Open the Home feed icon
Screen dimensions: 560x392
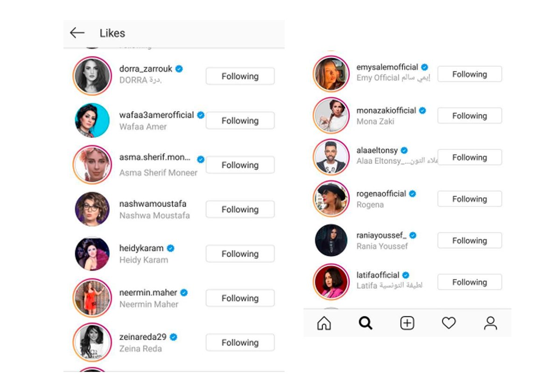click(x=324, y=323)
